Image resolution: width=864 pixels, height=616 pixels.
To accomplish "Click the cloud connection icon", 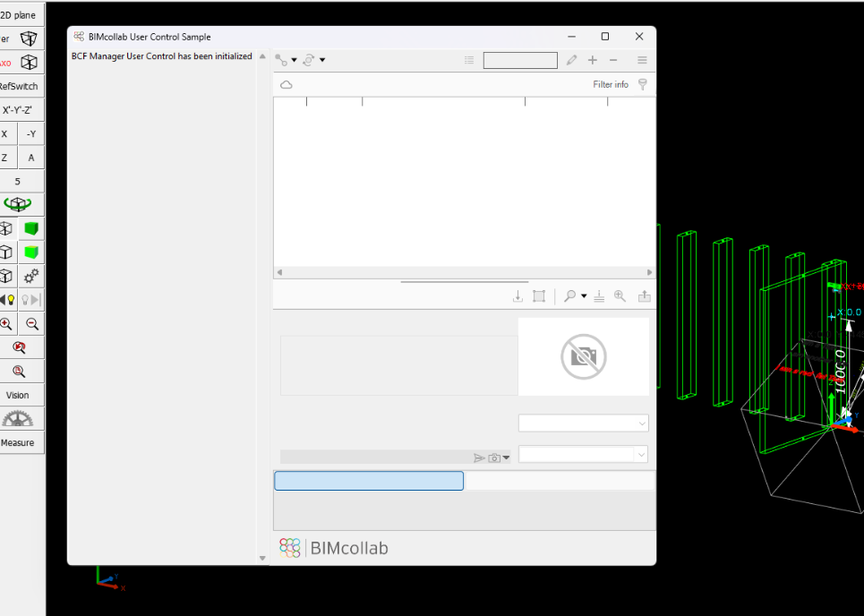I will [x=286, y=85].
